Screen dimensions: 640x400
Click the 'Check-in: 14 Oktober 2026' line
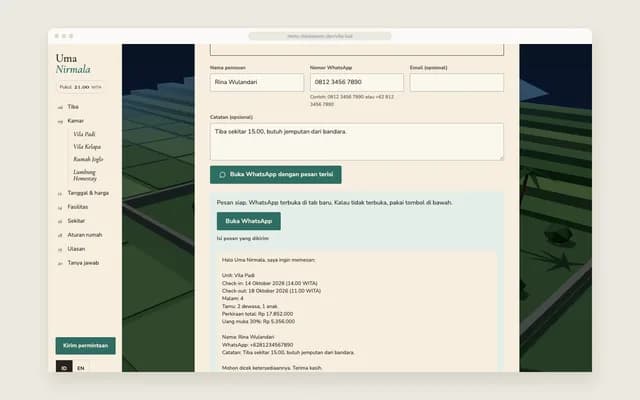tap(270, 283)
